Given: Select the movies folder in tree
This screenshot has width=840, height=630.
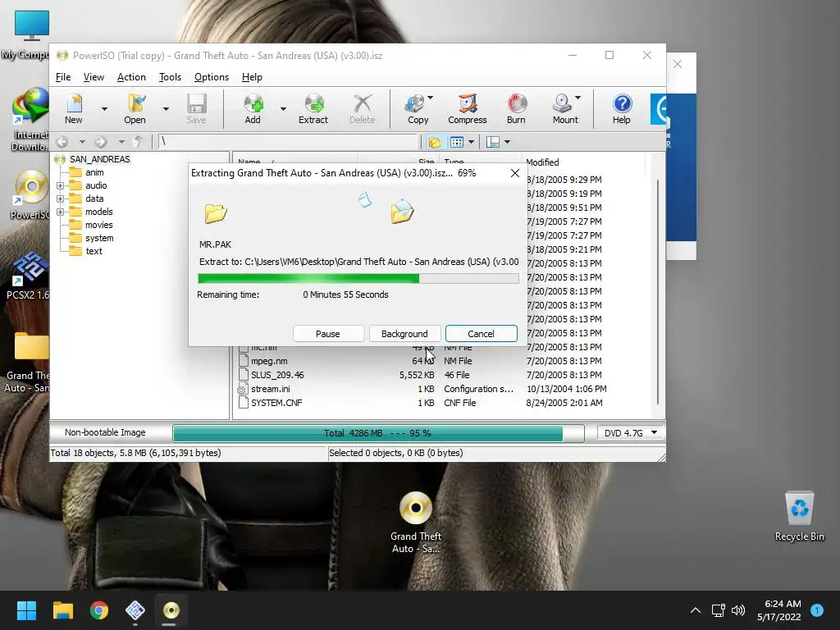Looking at the screenshot, I should point(99,225).
